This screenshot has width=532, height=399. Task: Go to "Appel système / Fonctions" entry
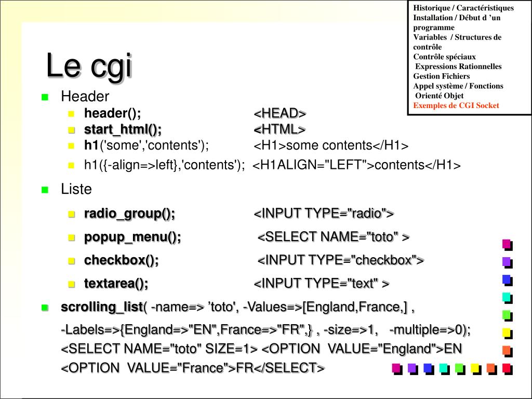pos(458,86)
